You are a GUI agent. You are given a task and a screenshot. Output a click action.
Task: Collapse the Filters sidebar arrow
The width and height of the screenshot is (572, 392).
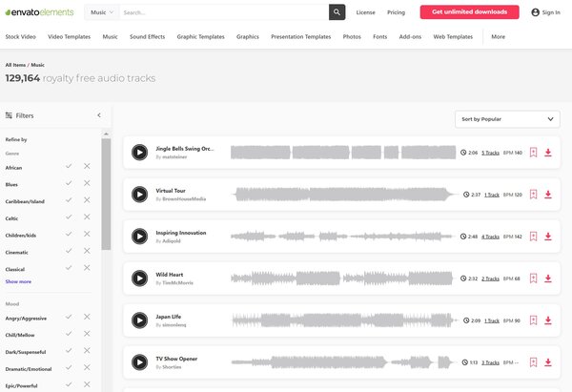coord(99,115)
